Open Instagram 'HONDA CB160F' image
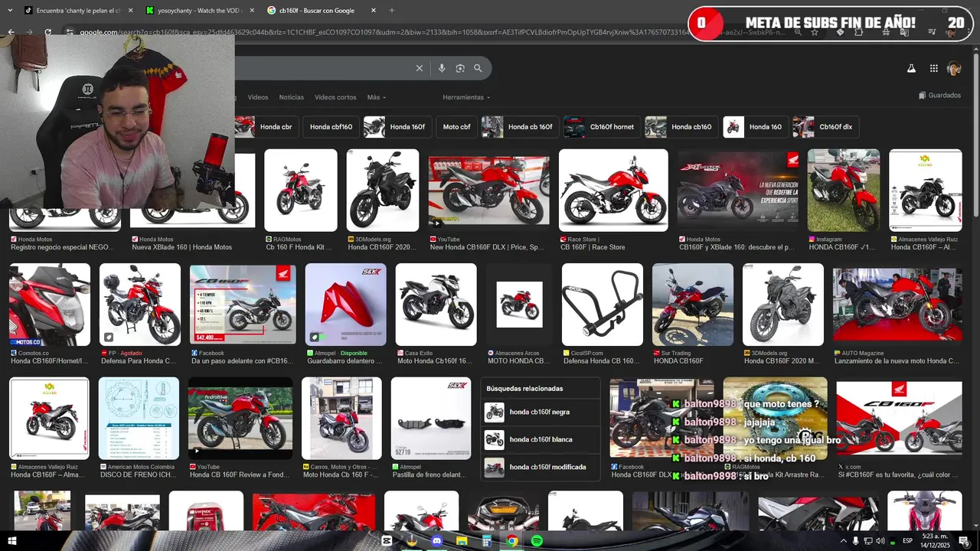The height and width of the screenshot is (551, 980). 843,191
